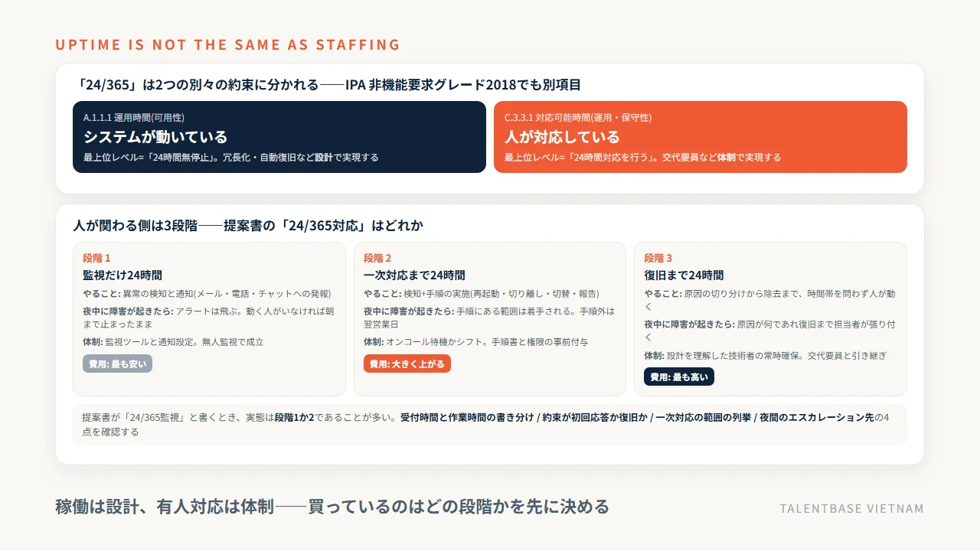Select the conclusion '稼働は設計、有人対応は体制'
The height and width of the screenshot is (551, 980).
click(165, 507)
